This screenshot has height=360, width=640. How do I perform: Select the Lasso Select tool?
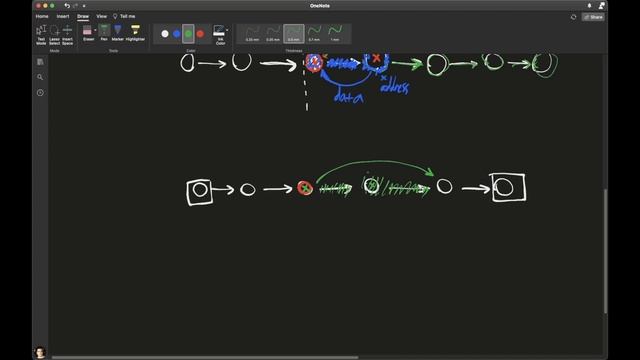point(54,35)
